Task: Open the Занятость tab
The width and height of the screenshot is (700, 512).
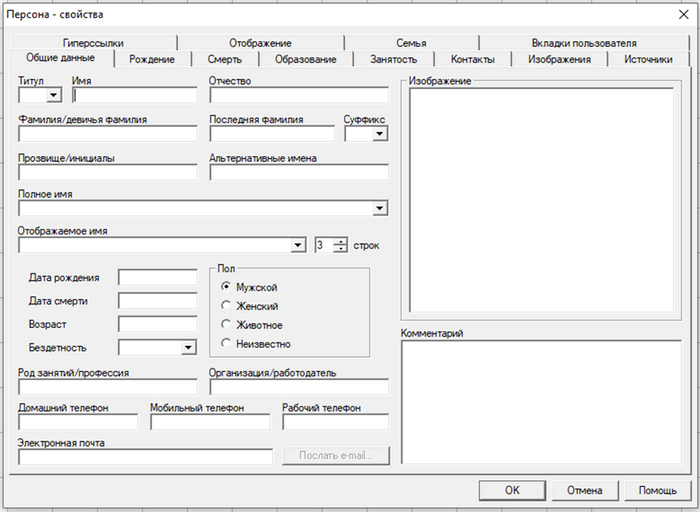Action: pos(393,59)
